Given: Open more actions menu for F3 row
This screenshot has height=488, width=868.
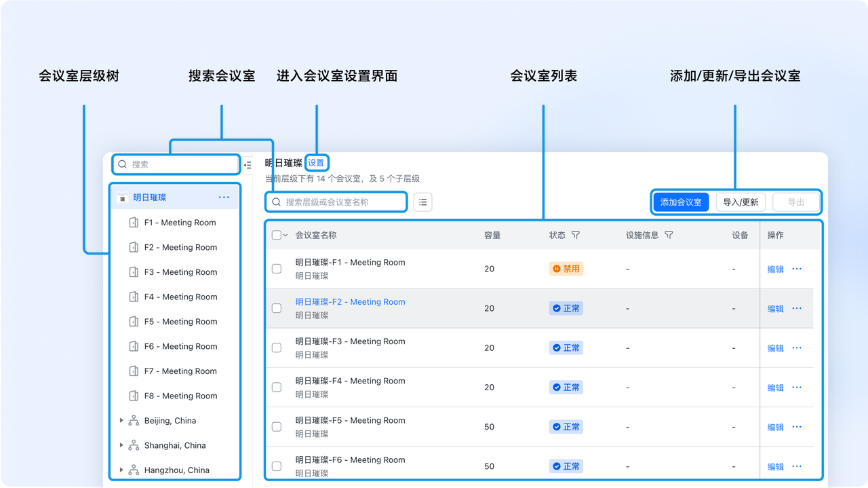Looking at the screenshot, I should pyautogui.click(x=797, y=348).
